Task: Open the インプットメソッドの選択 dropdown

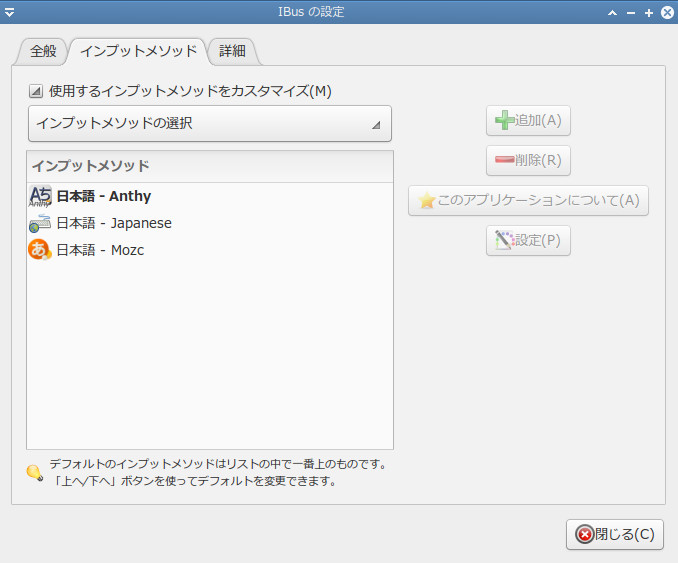Action: pyautogui.click(x=210, y=123)
